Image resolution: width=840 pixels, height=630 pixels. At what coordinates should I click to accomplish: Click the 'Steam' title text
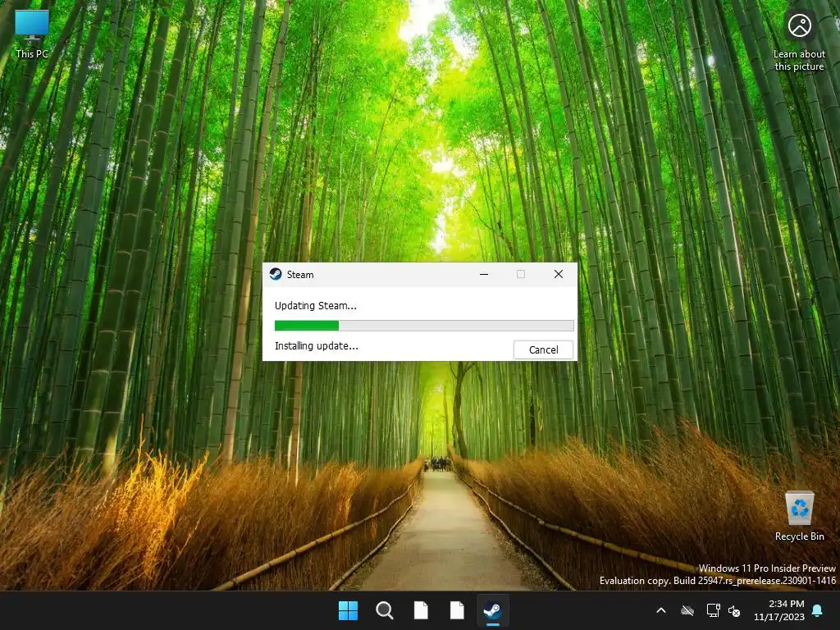(x=300, y=275)
